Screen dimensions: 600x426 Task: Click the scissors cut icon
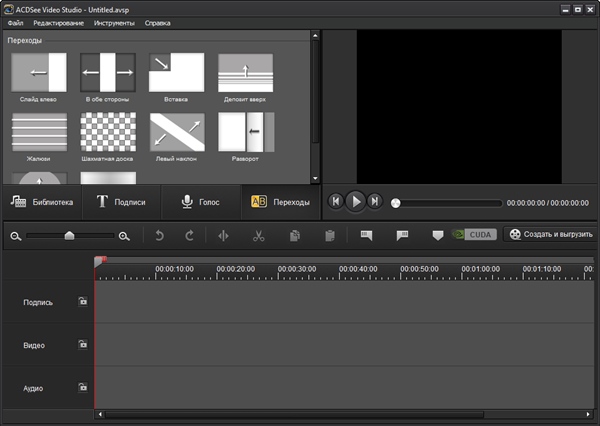click(x=258, y=235)
